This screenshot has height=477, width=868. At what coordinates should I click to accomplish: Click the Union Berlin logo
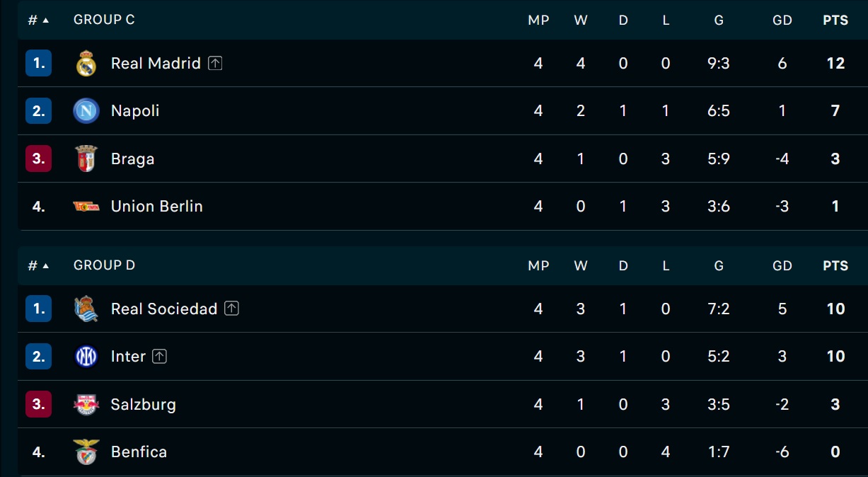(x=86, y=206)
